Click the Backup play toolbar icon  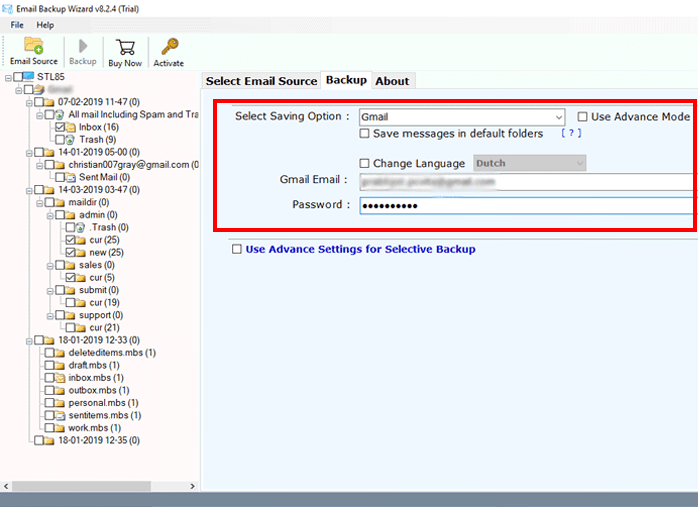click(83, 46)
